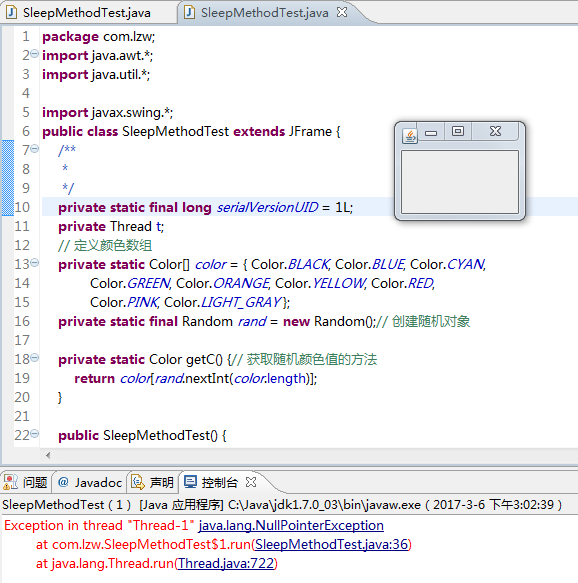Click the Java file icon on the active editor tab
The image size is (578, 583).
(x=190, y=13)
